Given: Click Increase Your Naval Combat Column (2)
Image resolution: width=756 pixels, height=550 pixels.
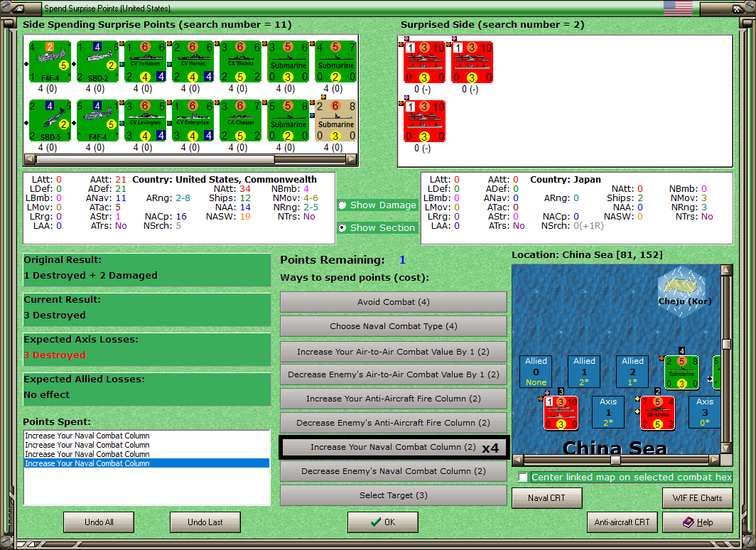Looking at the screenshot, I should point(394,448).
